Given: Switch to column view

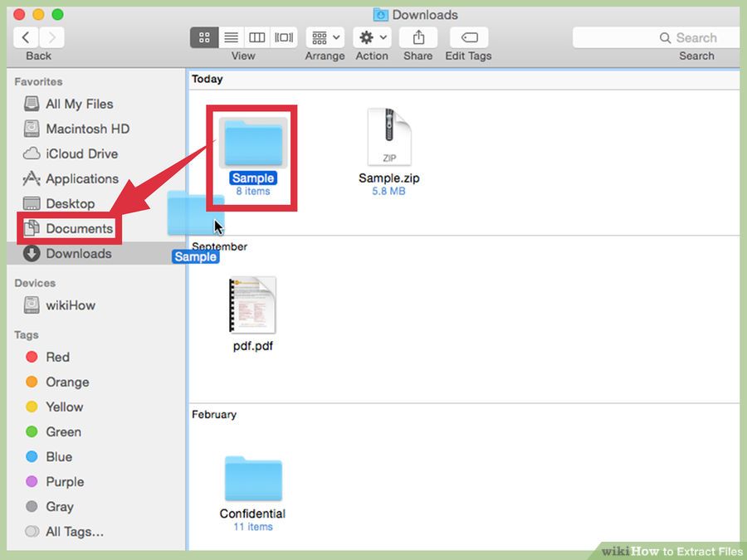Looking at the screenshot, I should click(x=257, y=37).
